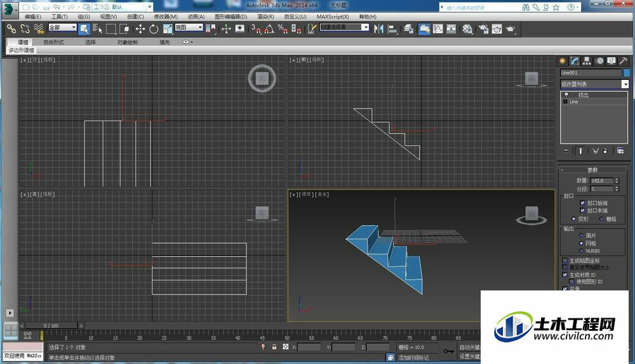Viewport: 635px width, 364px height.
Task: Open the 编辑(E) menu
Action: coord(33,16)
